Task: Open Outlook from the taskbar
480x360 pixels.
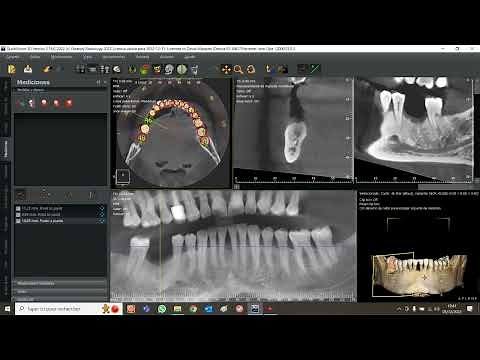Action: (209, 309)
